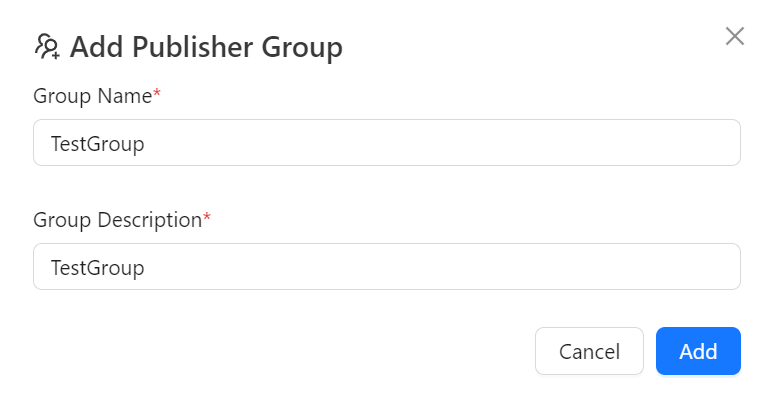Click the TestGroup text in Group Description field

(x=98, y=267)
